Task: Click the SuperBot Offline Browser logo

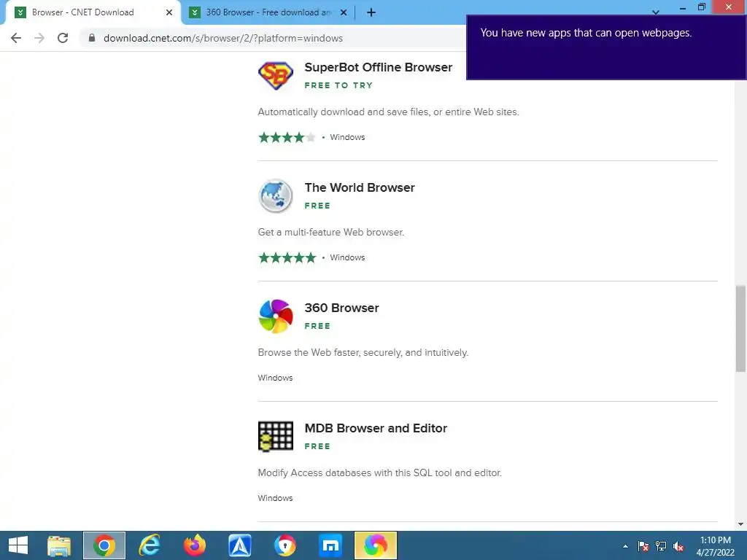Action: tap(275, 75)
